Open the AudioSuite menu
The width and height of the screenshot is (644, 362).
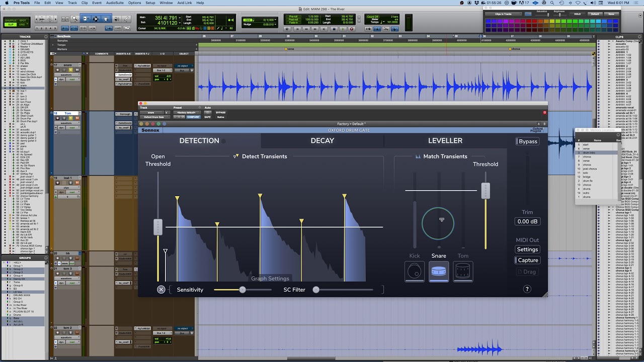115,3
